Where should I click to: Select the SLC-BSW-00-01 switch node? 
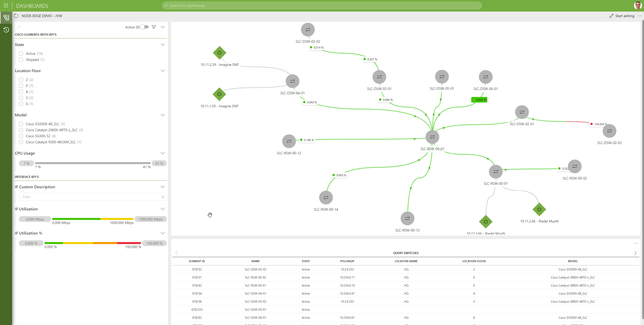click(x=432, y=137)
